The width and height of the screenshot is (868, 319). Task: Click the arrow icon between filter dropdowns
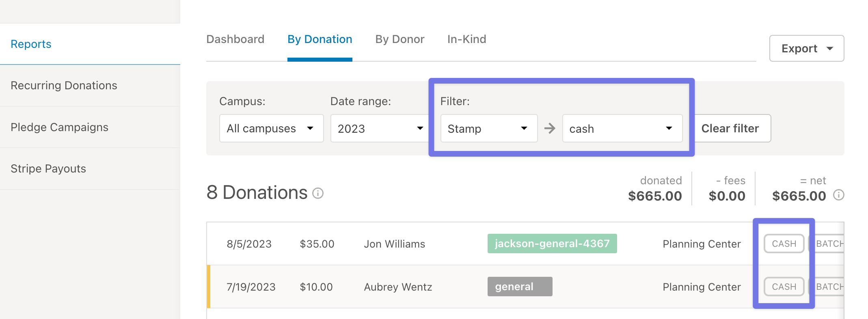pyautogui.click(x=550, y=129)
